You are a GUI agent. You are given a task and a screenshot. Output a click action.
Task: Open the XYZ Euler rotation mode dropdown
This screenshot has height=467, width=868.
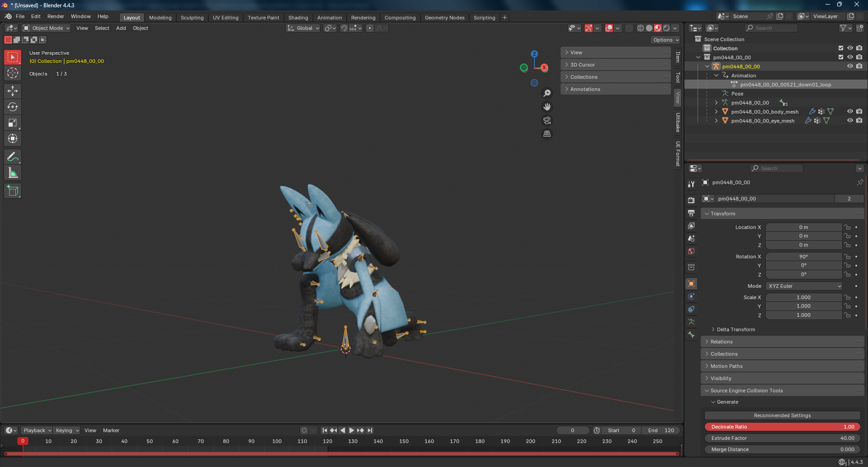pos(804,286)
